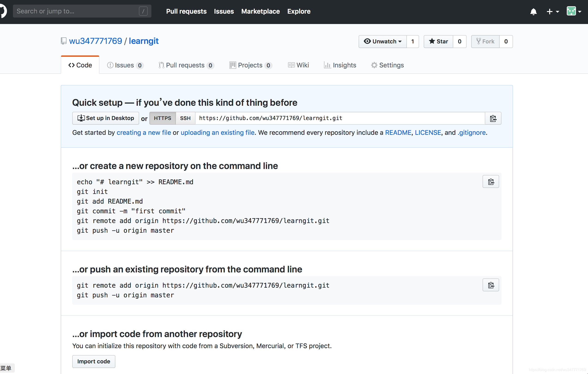
Task: Click the copy icon for push existing repository
Action: pyautogui.click(x=491, y=284)
